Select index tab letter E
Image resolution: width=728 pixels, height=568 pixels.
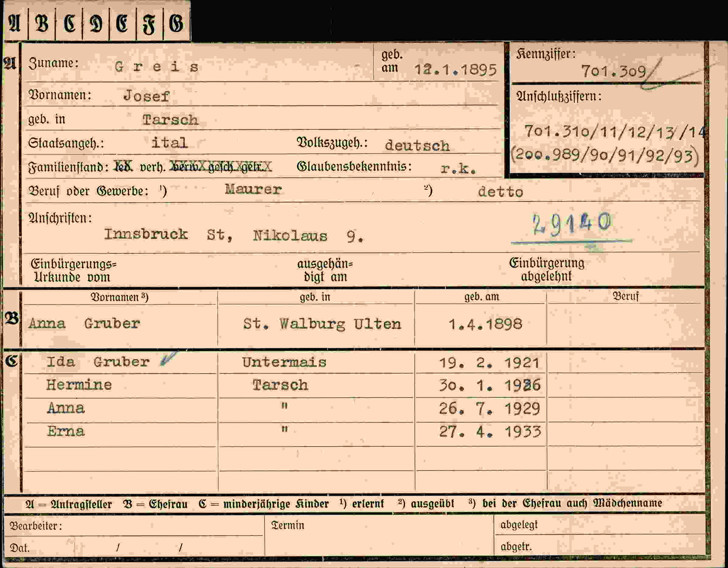point(123,24)
